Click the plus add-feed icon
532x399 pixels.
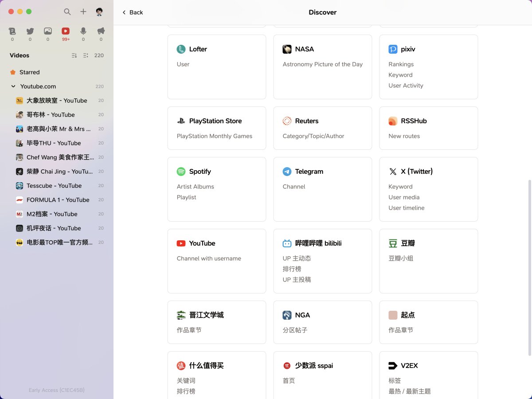point(83,12)
